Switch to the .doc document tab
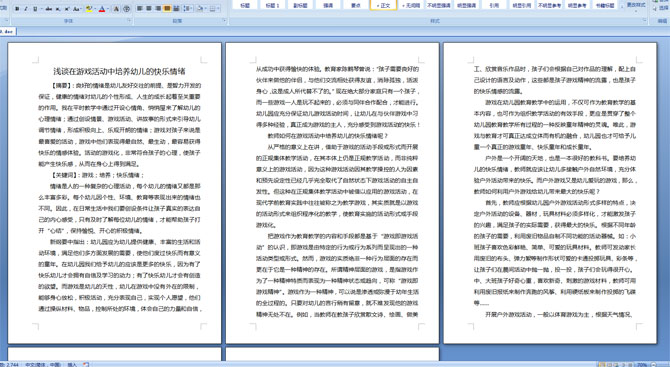 (8, 31)
